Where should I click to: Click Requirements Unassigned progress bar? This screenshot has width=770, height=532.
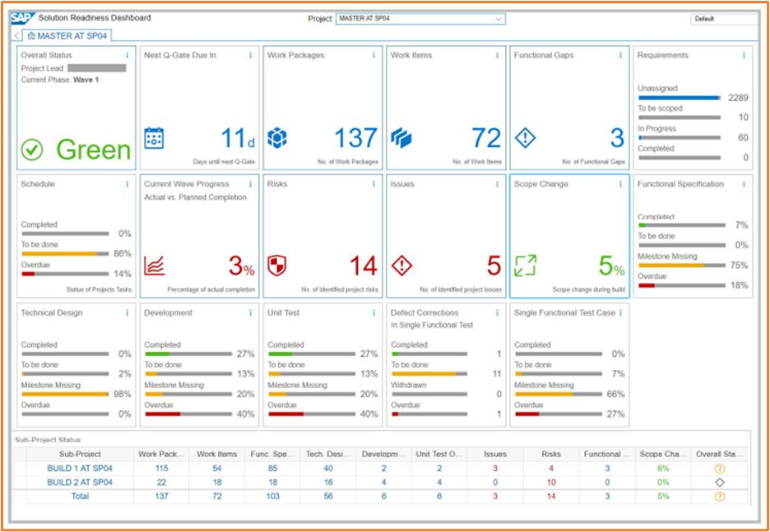point(680,98)
